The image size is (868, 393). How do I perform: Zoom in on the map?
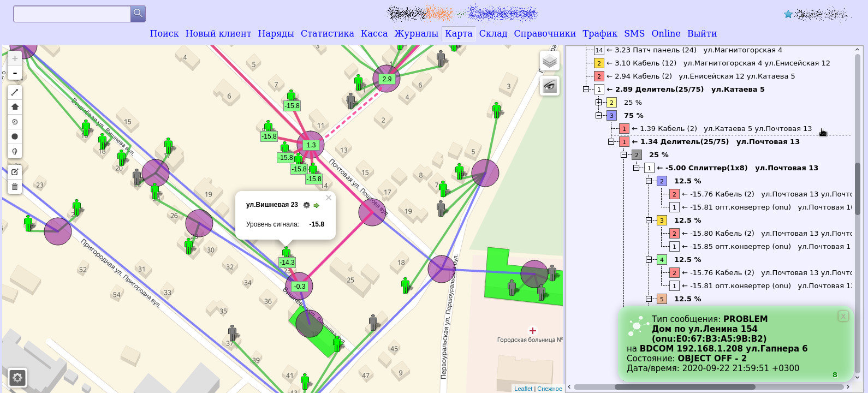[x=15, y=58]
